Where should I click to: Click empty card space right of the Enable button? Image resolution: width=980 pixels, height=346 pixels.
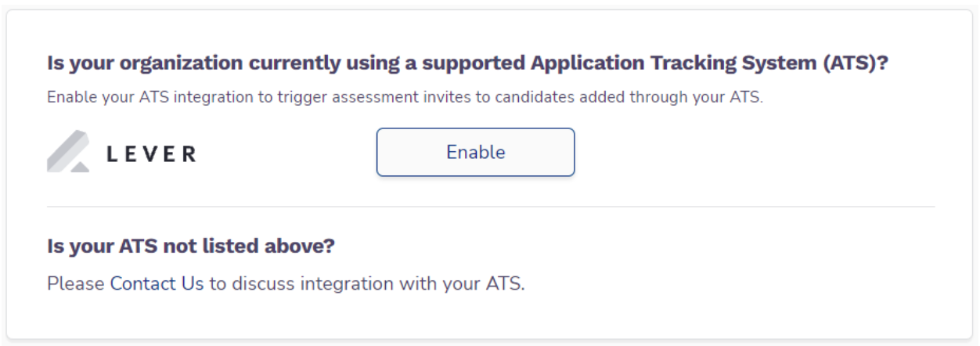751,153
